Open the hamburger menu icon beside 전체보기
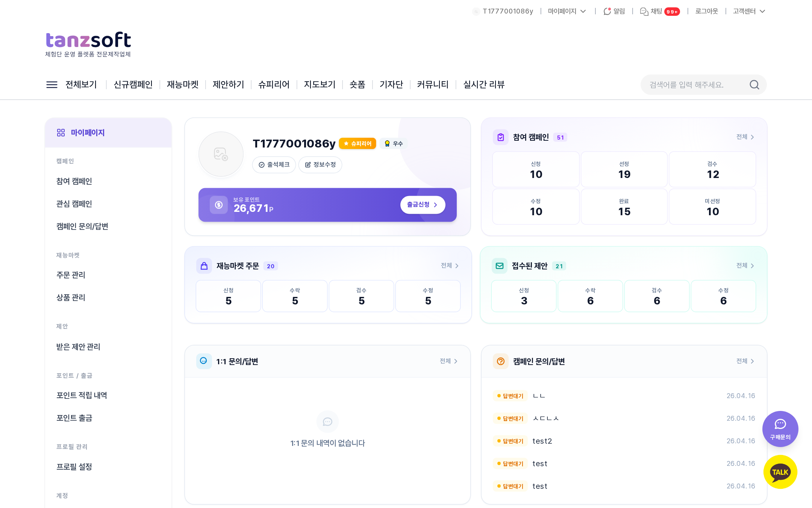Viewport: 812px width, 508px height. tap(52, 85)
